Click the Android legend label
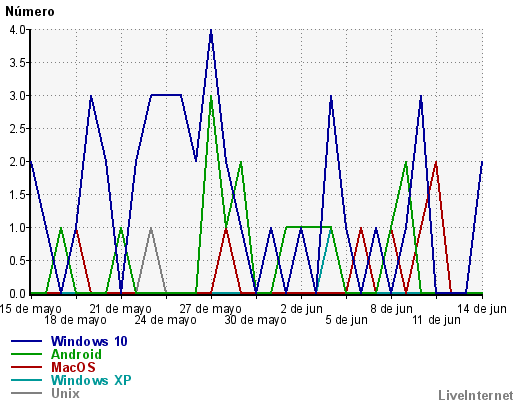The width and height of the screenshot is (520, 405). point(76,354)
